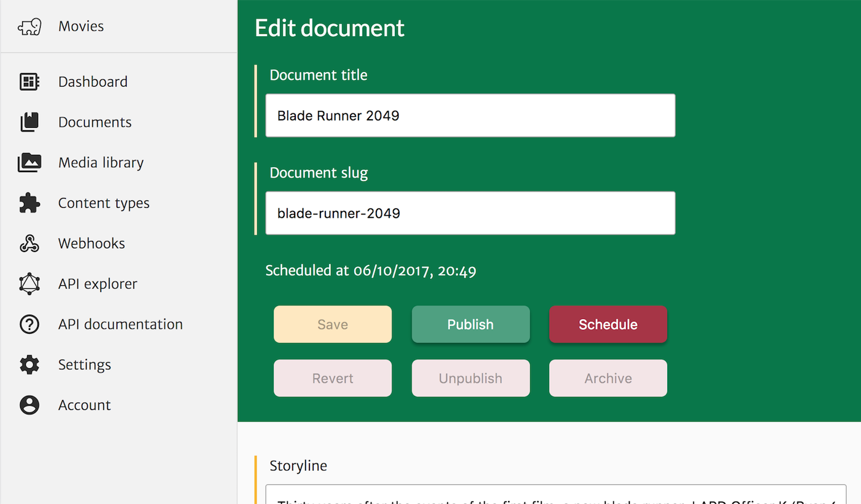Open Account label in sidebar
The image size is (861, 504).
coord(84,406)
